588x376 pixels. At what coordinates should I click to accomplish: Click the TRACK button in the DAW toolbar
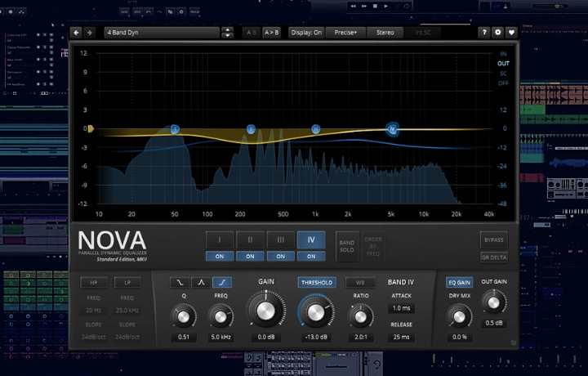point(194,11)
